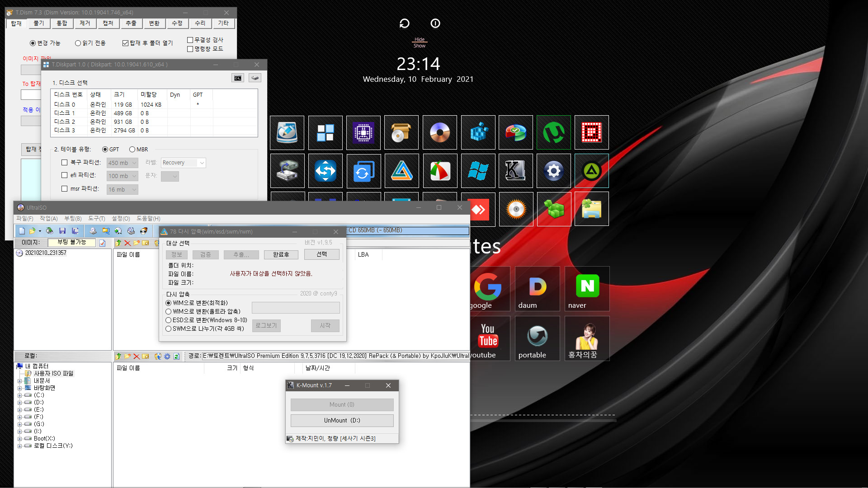868x488 pixels.
Task: Open the Recovery label dropdown
Action: [183, 163]
